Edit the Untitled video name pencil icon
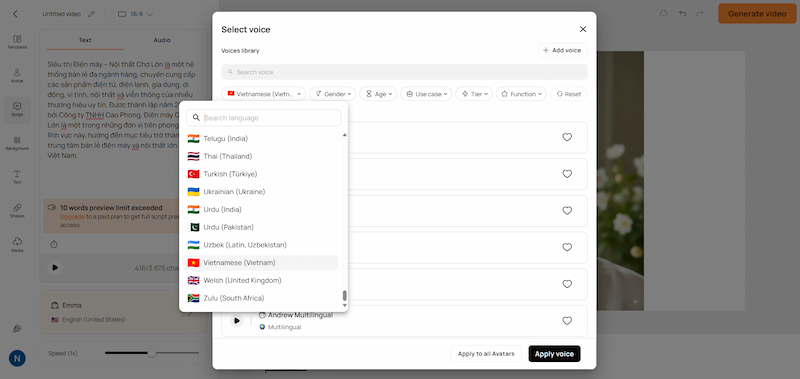 tap(92, 14)
